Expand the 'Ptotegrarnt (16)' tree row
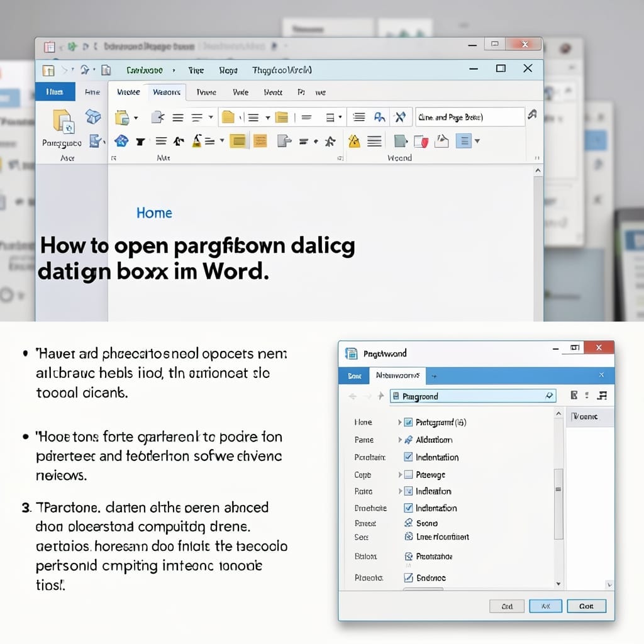The image size is (644, 644). point(399,422)
